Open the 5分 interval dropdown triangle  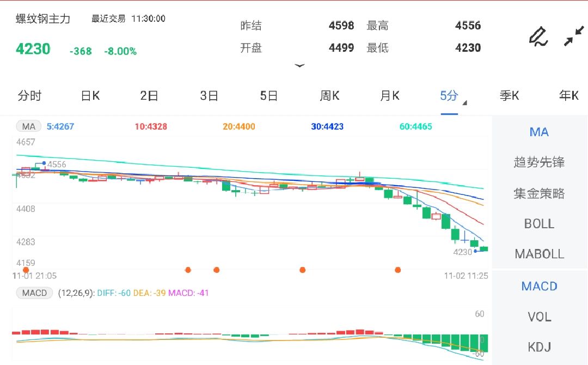[464, 103]
